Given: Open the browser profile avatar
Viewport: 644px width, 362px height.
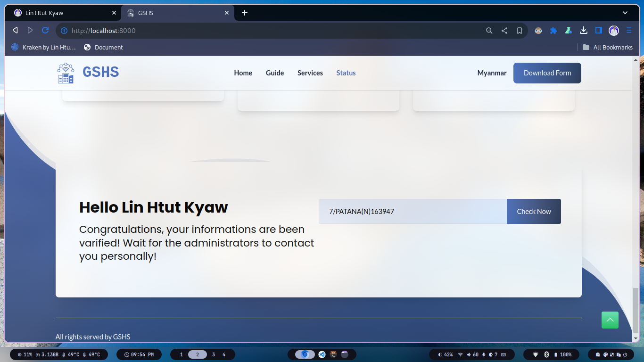Looking at the screenshot, I should click(x=614, y=31).
